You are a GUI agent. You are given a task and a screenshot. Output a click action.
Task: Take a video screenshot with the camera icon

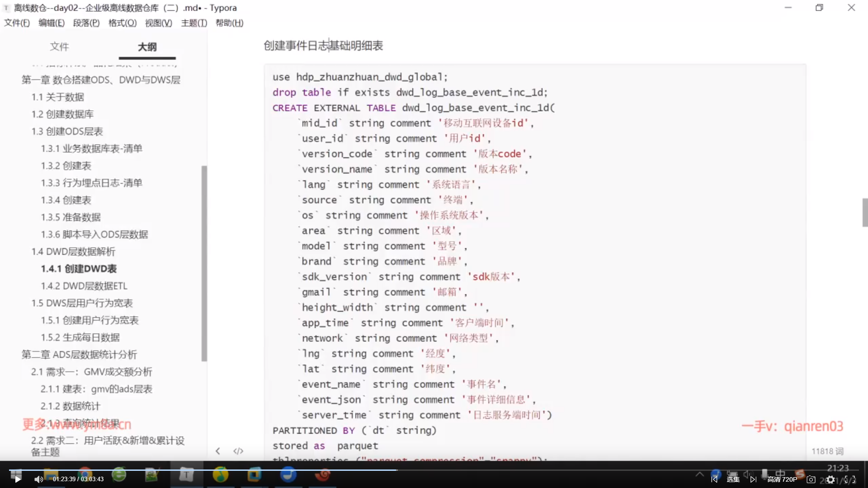point(811,479)
